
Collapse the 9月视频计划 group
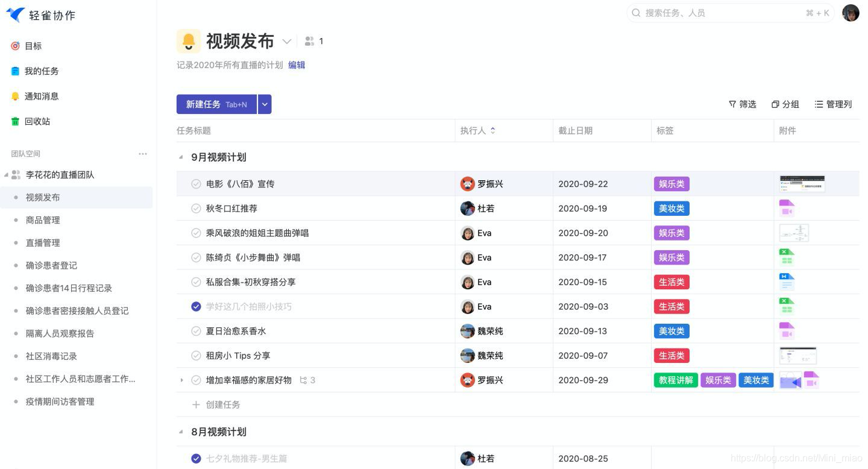tap(180, 157)
